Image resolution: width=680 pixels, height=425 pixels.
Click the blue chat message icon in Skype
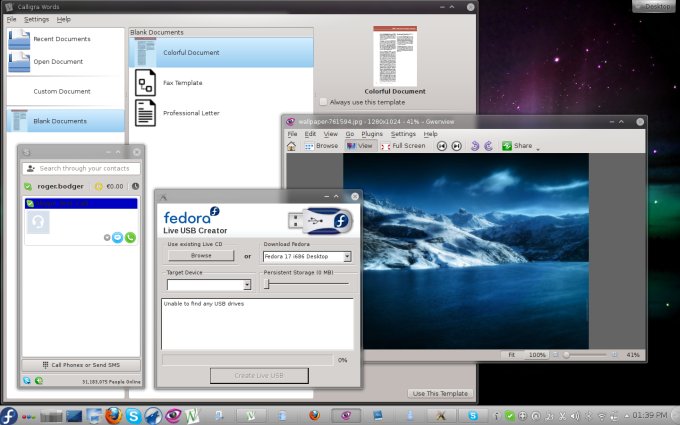(x=118, y=237)
